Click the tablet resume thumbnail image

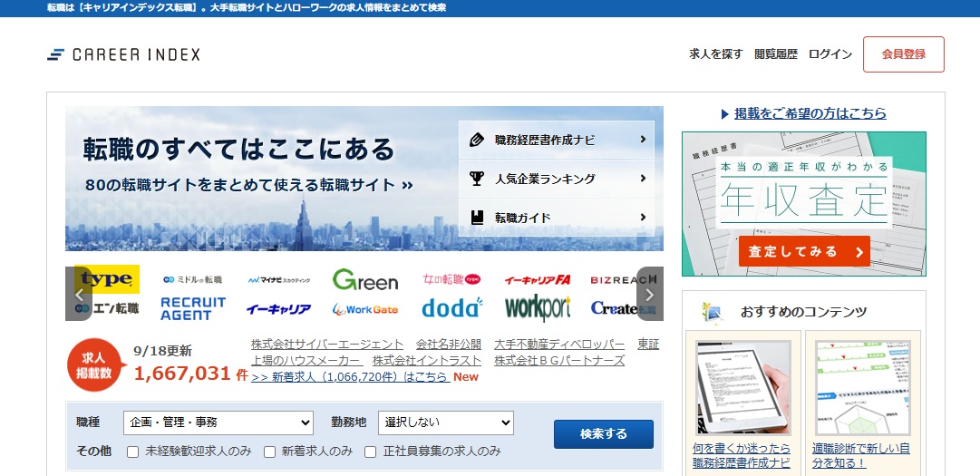[x=743, y=387]
